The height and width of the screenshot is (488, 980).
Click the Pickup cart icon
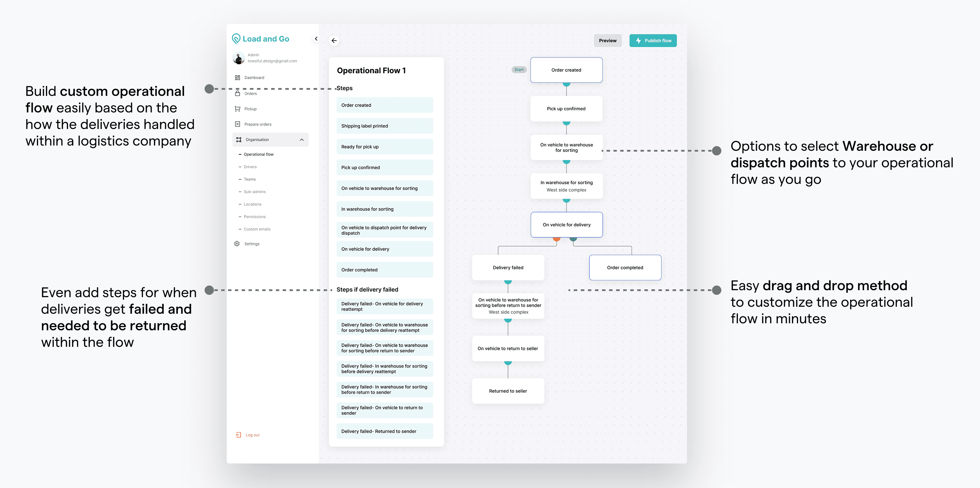[237, 109]
